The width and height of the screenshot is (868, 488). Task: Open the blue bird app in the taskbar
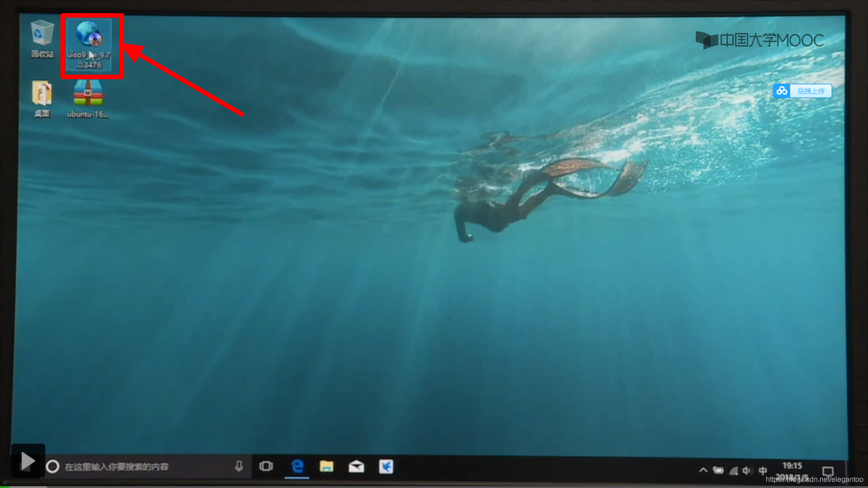coord(386,466)
